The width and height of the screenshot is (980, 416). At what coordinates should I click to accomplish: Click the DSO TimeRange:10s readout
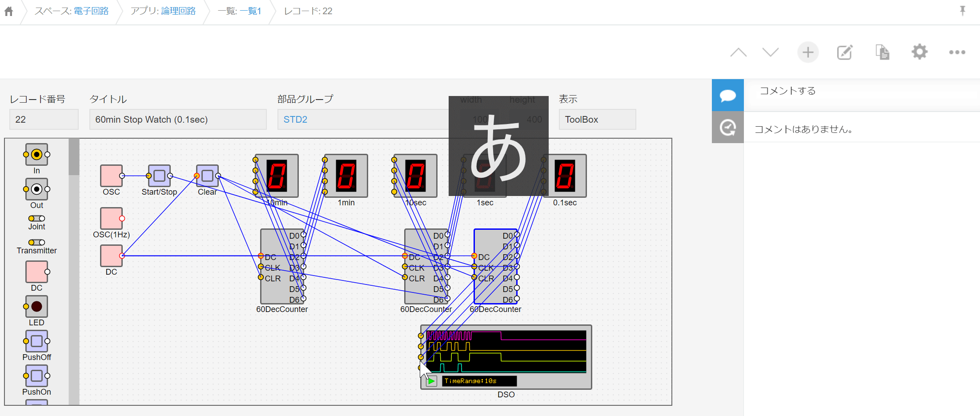(x=479, y=381)
